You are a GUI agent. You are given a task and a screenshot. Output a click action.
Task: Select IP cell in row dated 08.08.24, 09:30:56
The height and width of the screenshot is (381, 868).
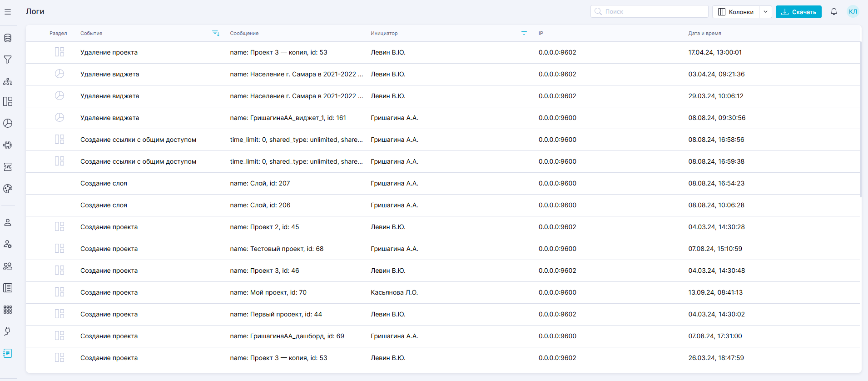click(557, 118)
